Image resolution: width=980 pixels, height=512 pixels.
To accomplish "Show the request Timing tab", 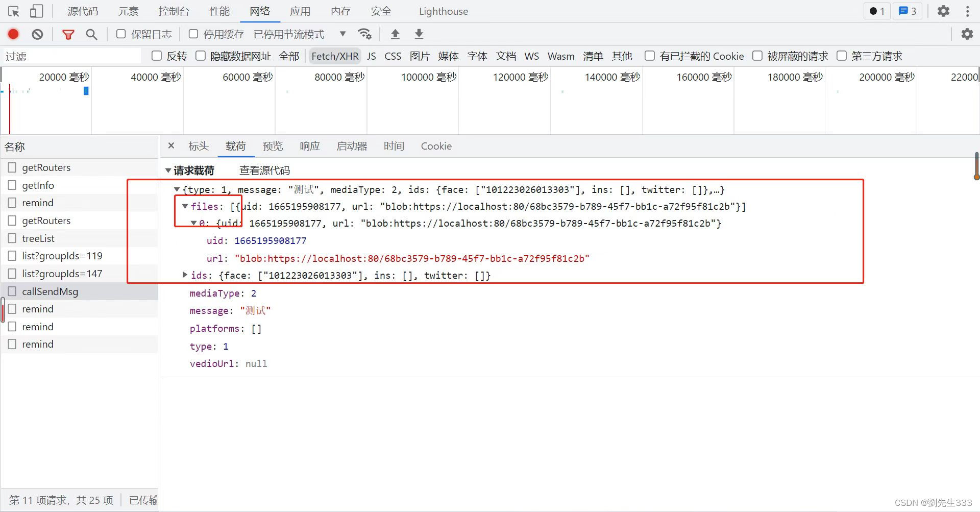I will (x=394, y=146).
